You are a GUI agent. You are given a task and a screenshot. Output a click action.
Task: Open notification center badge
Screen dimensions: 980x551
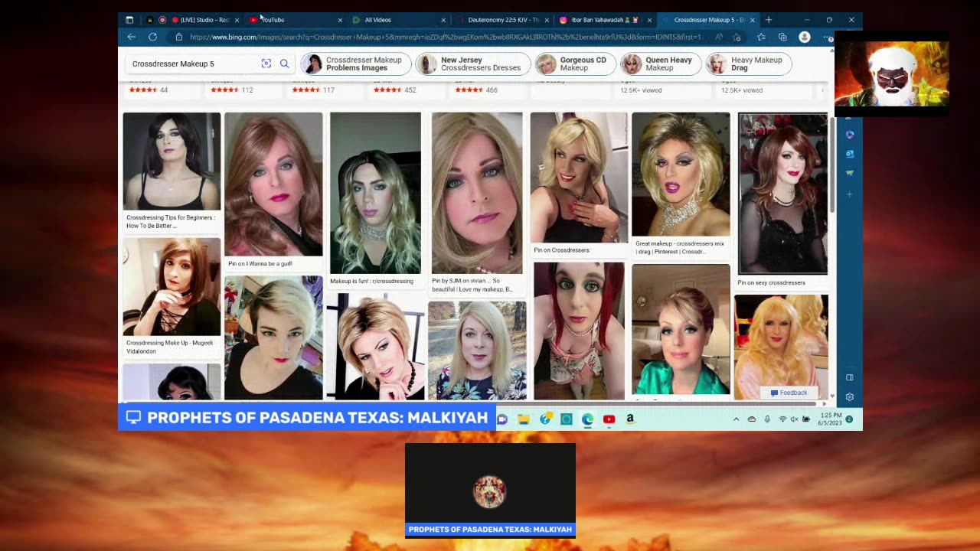click(x=849, y=419)
